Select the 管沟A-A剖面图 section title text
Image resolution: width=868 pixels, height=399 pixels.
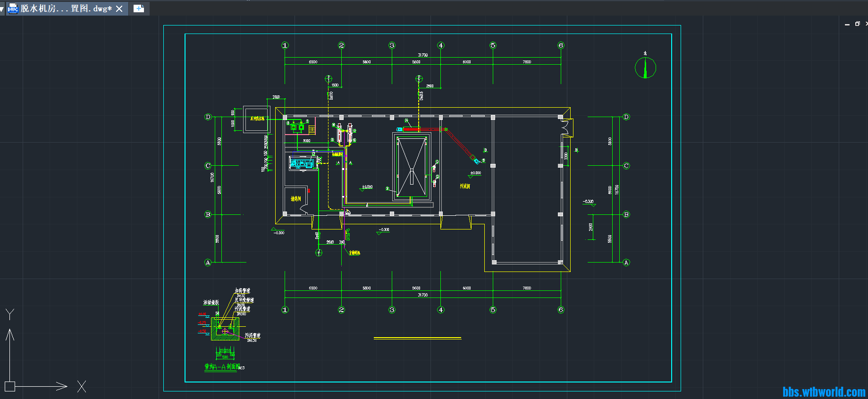(222, 367)
